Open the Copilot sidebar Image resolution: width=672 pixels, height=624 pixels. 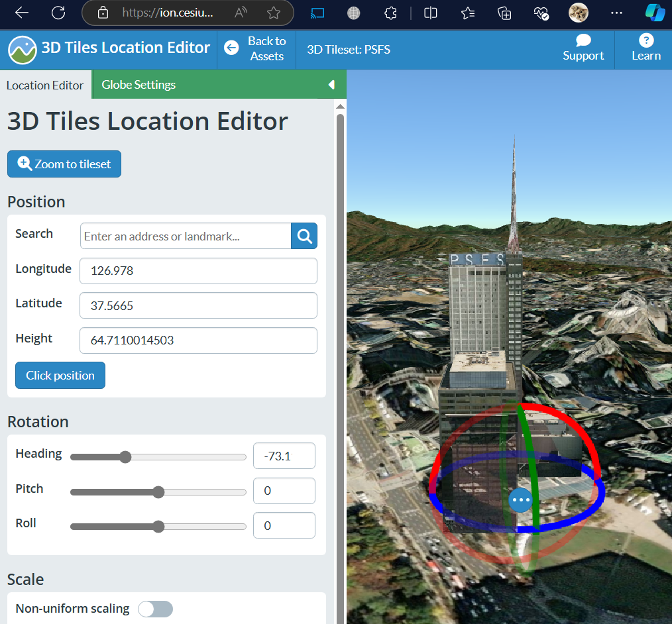point(655,13)
